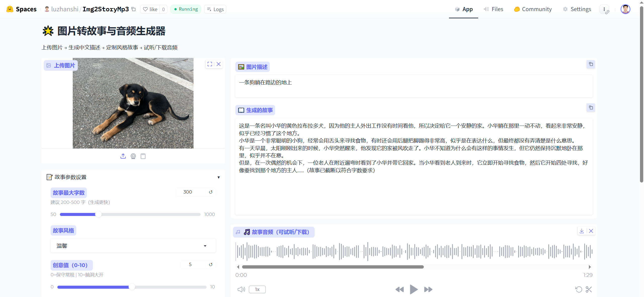Download the story audio file

(582, 231)
